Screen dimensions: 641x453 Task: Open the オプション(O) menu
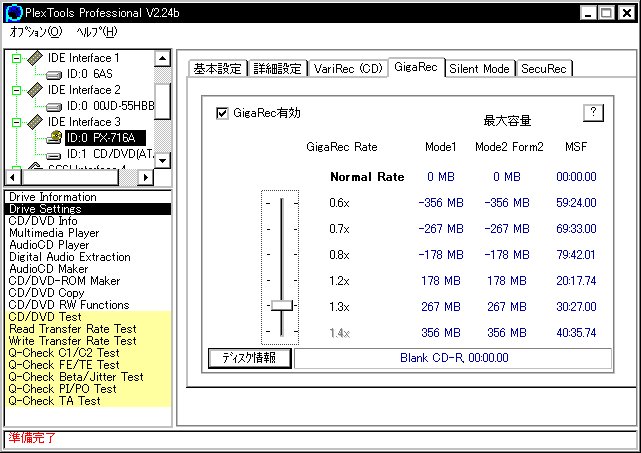tap(36, 32)
